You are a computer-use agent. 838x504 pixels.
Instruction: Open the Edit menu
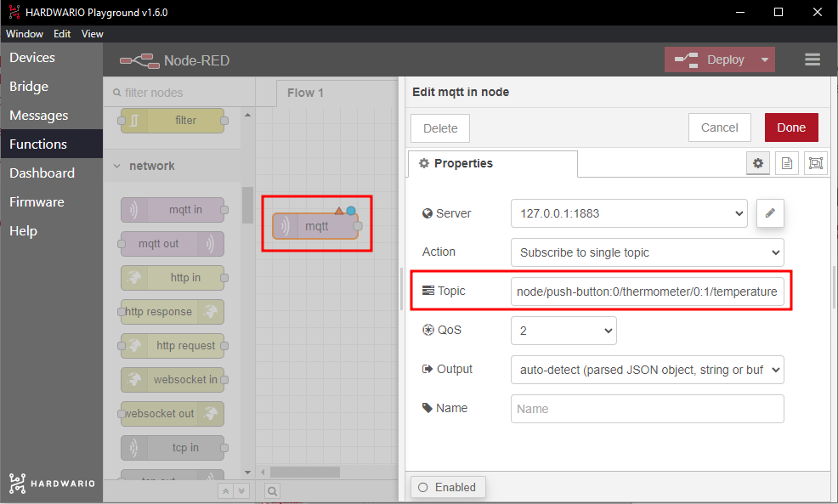pyautogui.click(x=62, y=34)
